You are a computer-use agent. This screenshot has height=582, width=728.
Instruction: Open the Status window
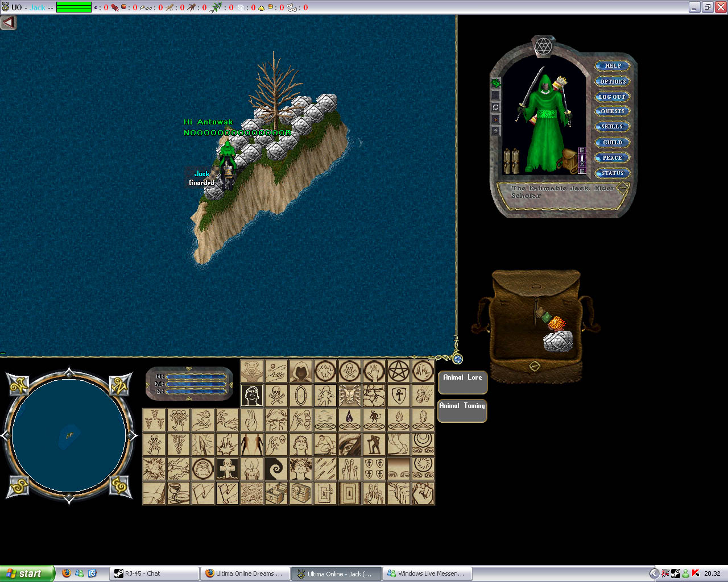(613, 173)
